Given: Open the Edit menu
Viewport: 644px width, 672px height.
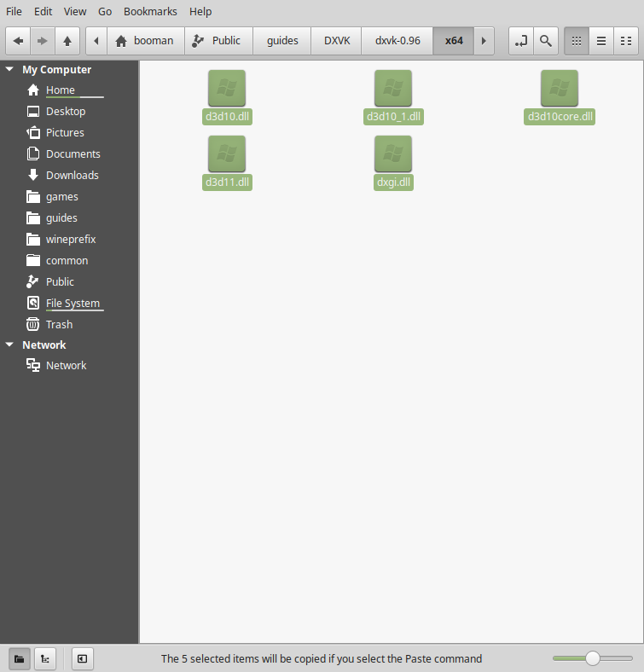Looking at the screenshot, I should (43, 12).
